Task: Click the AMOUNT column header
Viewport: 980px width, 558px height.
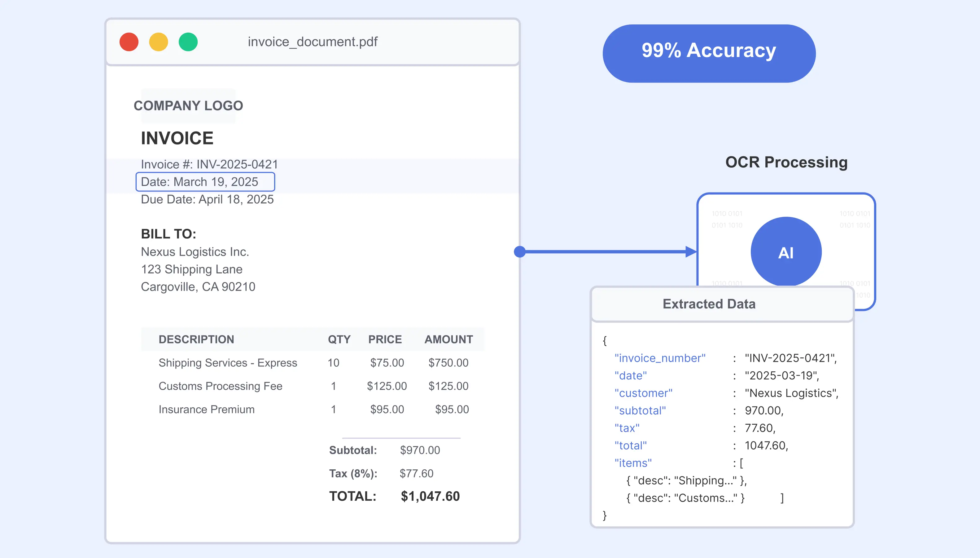Action: 449,339
